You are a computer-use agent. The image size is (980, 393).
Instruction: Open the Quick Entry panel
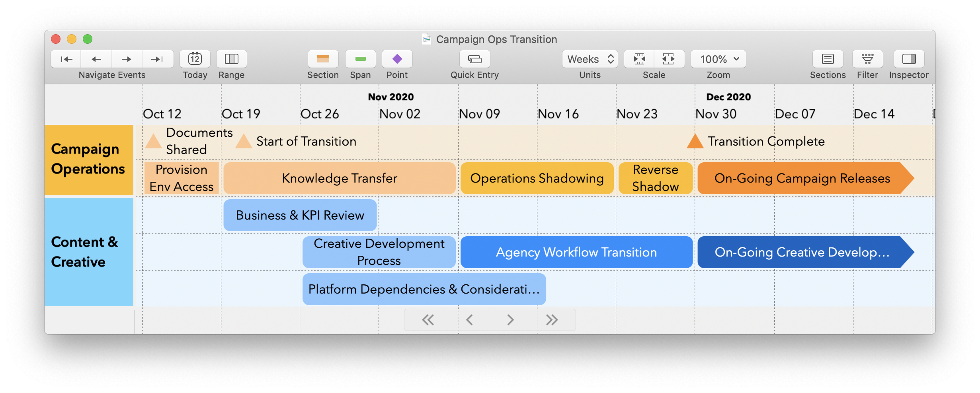point(474,59)
